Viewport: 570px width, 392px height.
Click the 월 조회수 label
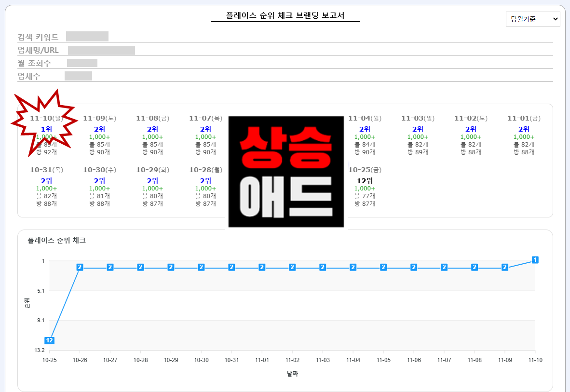[34, 63]
